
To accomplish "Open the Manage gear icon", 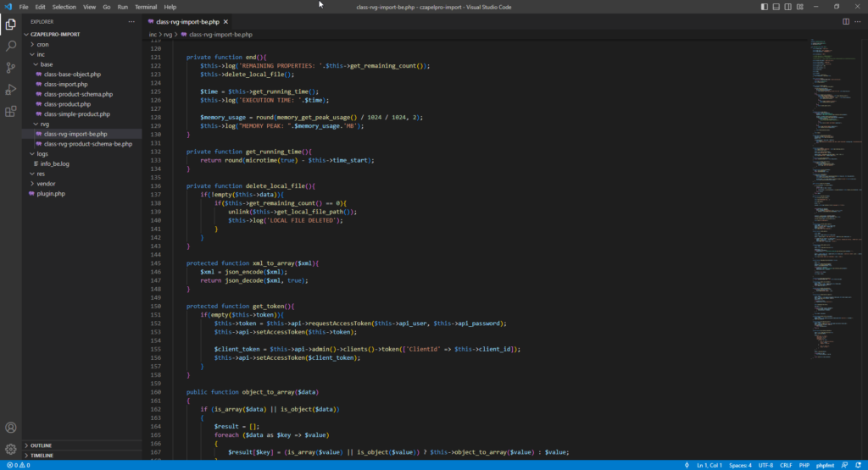I will (10, 449).
